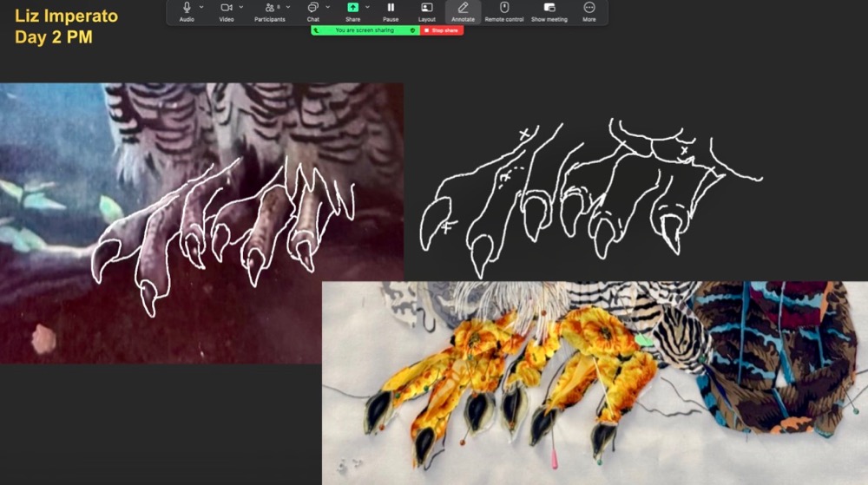This screenshot has width=868, height=485.
Task: Expand the Video options chevron
Action: [240, 7]
